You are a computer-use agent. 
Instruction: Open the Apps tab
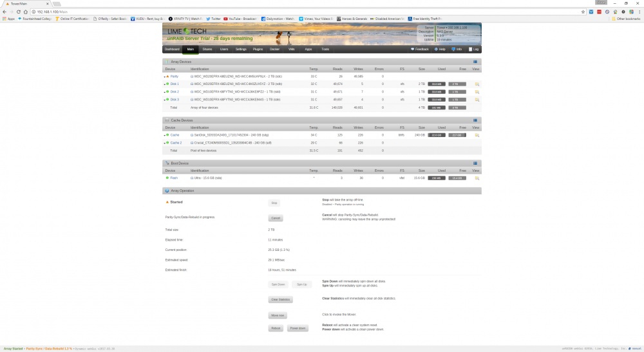tap(308, 50)
